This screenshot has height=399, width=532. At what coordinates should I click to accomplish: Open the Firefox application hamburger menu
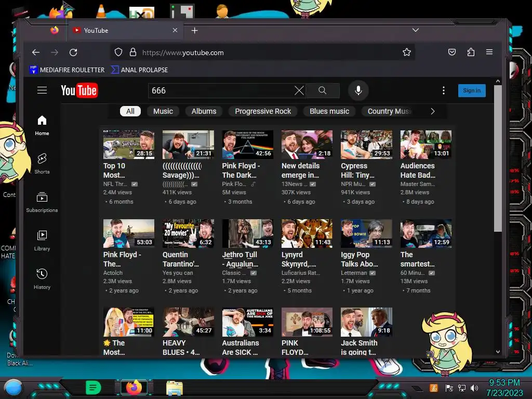click(x=489, y=52)
